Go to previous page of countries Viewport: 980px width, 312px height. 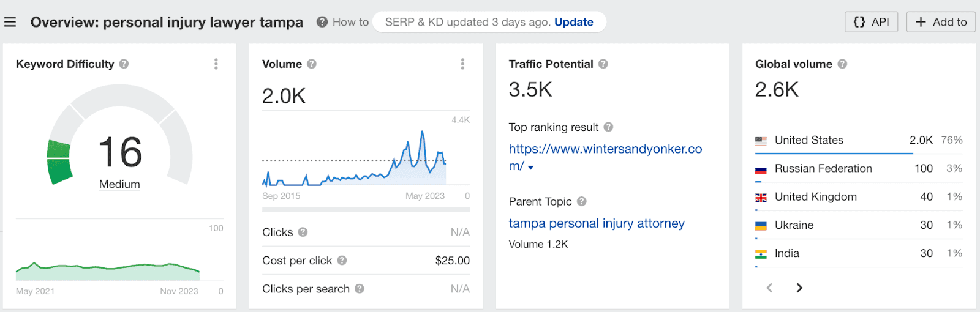[770, 288]
